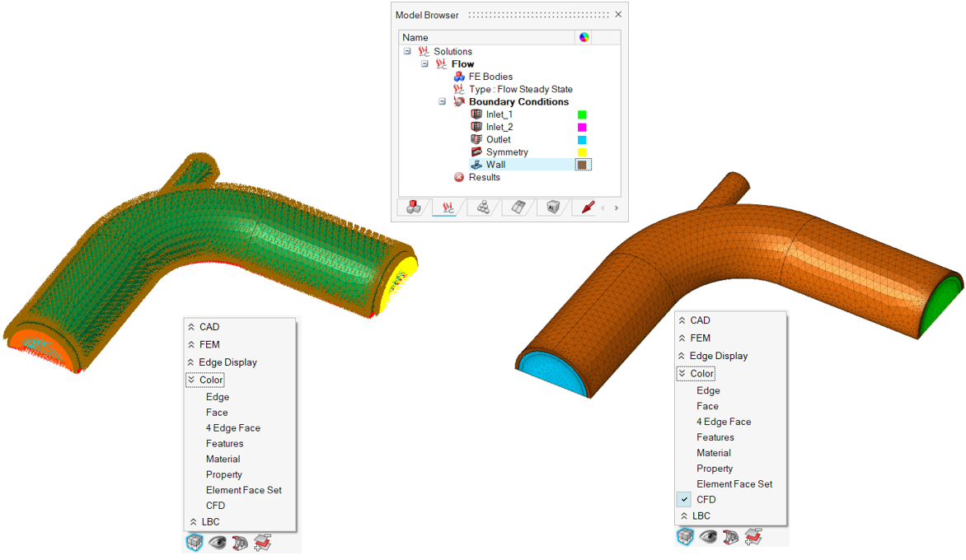Screen dimensions: 966x560
Task: Open the red arrow loads tab
Action: [x=587, y=208]
